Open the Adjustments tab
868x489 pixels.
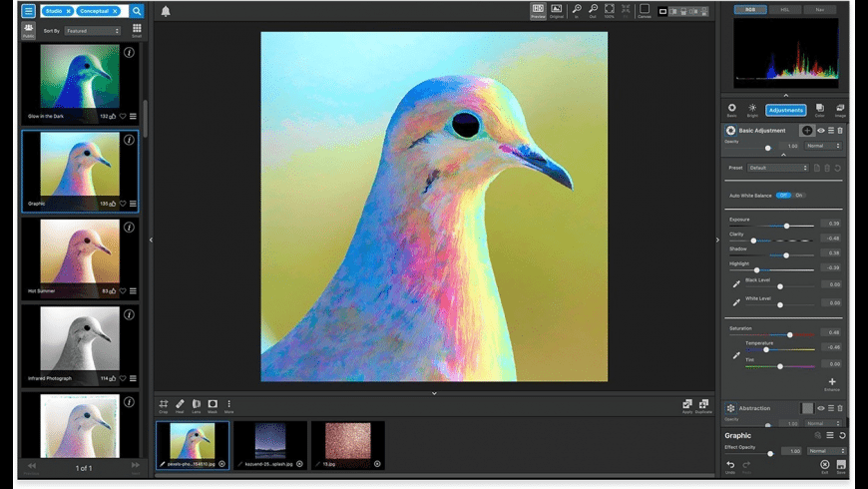[785, 110]
